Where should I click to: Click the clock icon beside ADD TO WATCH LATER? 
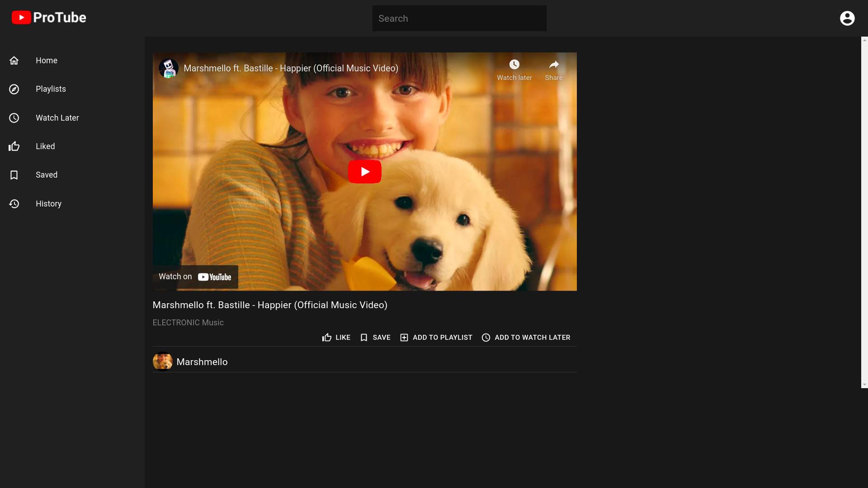point(486,338)
